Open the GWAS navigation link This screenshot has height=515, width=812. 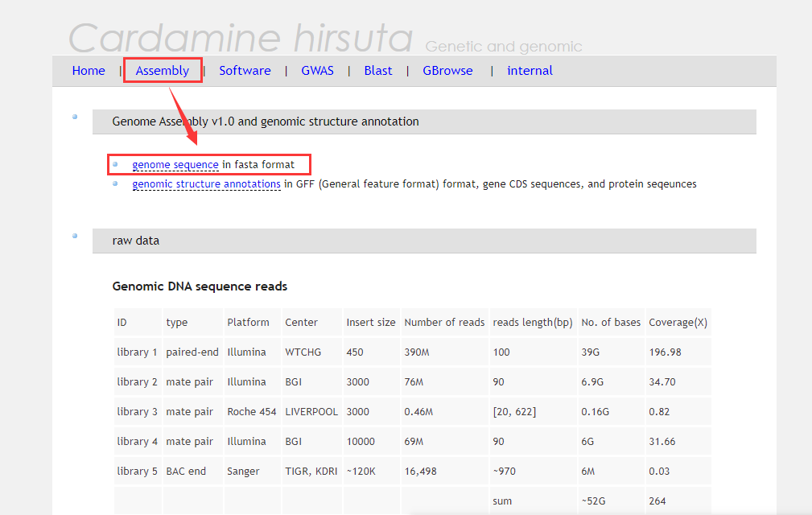pyautogui.click(x=317, y=70)
